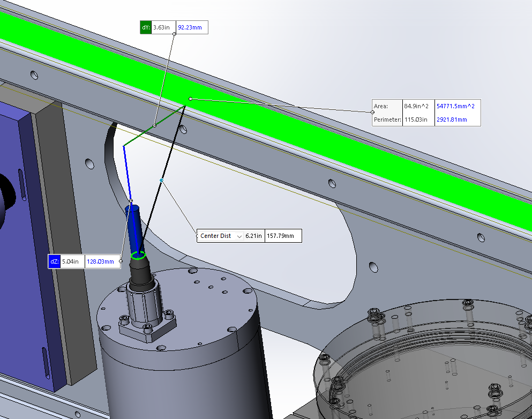Select the 157.79mm center distance value
532x419 pixels.
pyautogui.click(x=281, y=236)
